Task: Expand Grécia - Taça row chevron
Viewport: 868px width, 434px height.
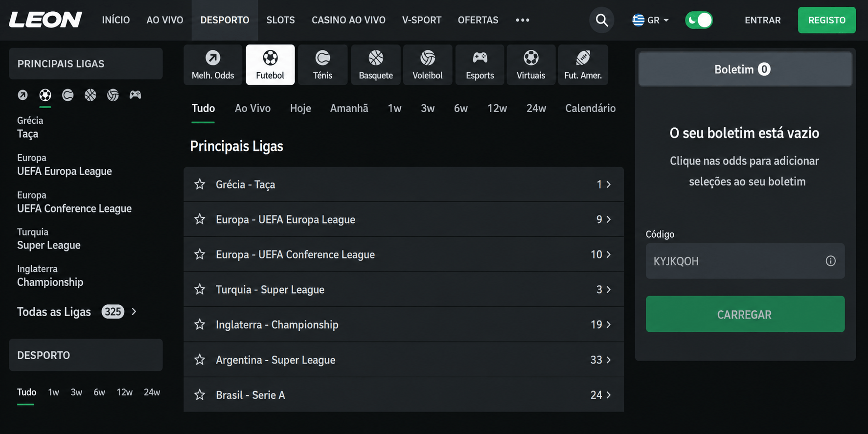Action: (609, 184)
